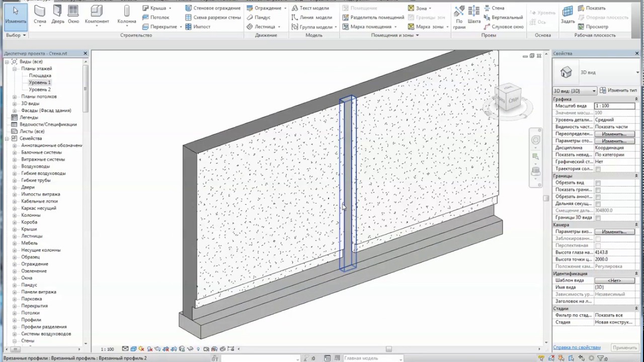The height and width of the screenshot is (362, 644).
Task: Select the Импост (Mullion) tool
Action: [x=198, y=27]
